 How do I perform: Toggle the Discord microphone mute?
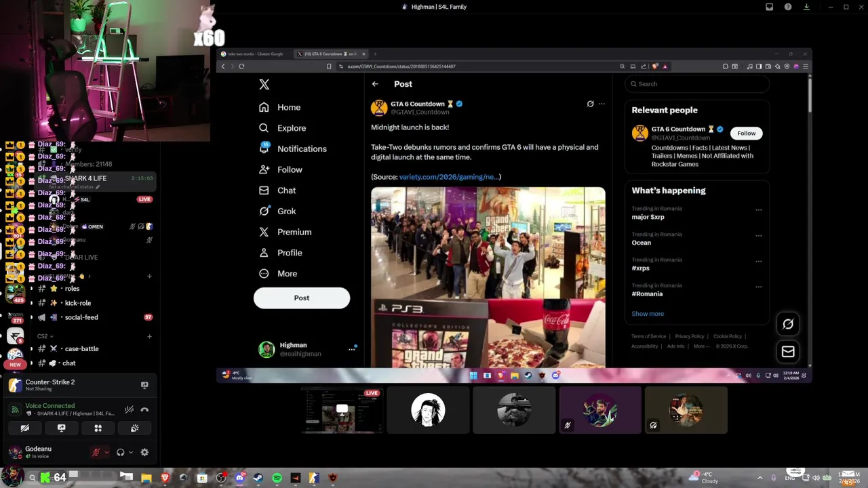[x=96, y=453]
